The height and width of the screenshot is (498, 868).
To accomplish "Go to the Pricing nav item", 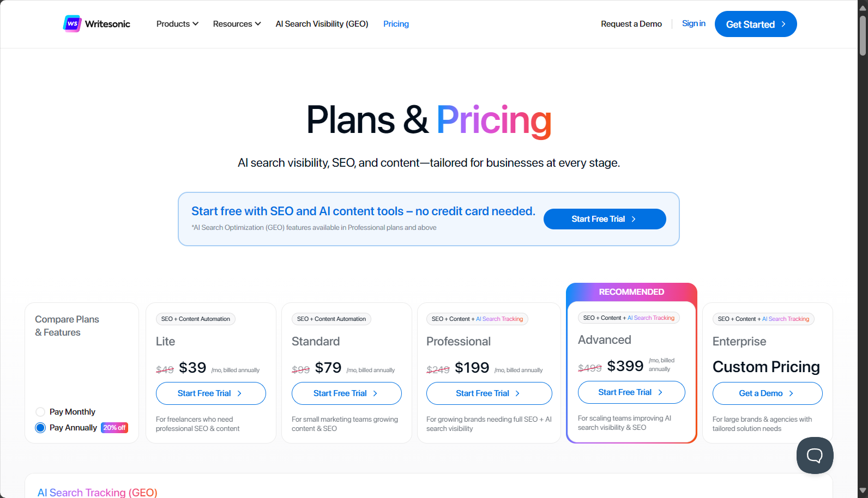I will [396, 24].
